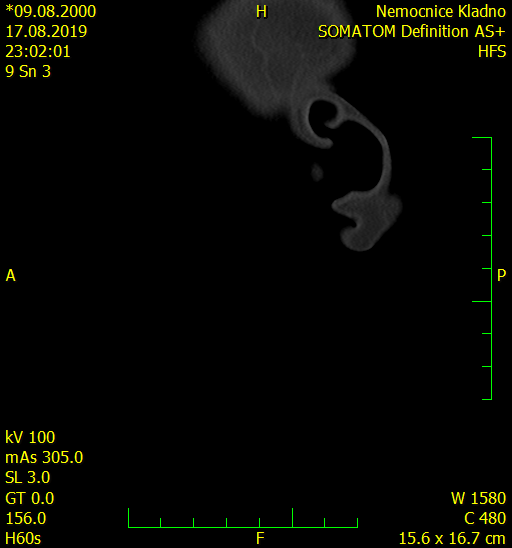512x548 pixels.
Task: Click the A anterior orientation marker
Action: [x=10, y=275]
